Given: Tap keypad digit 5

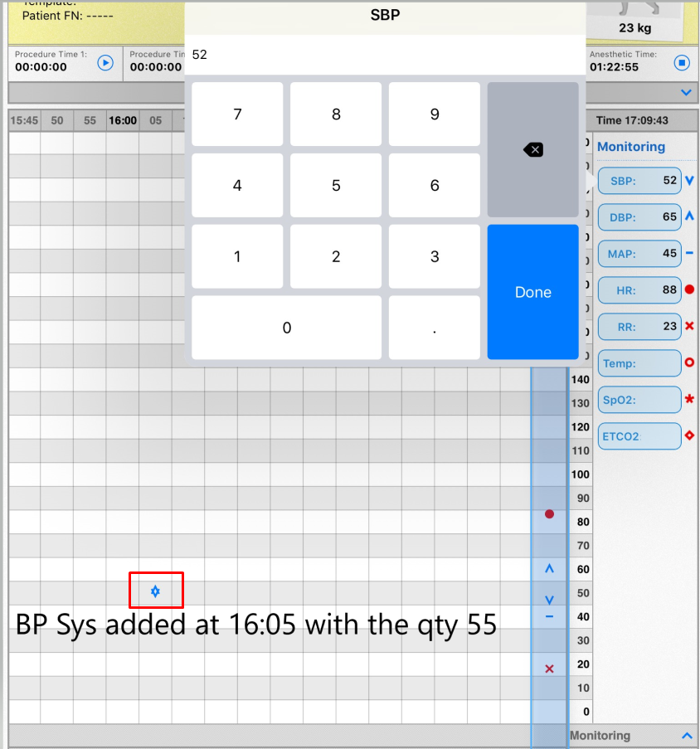Looking at the screenshot, I should point(336,185).
